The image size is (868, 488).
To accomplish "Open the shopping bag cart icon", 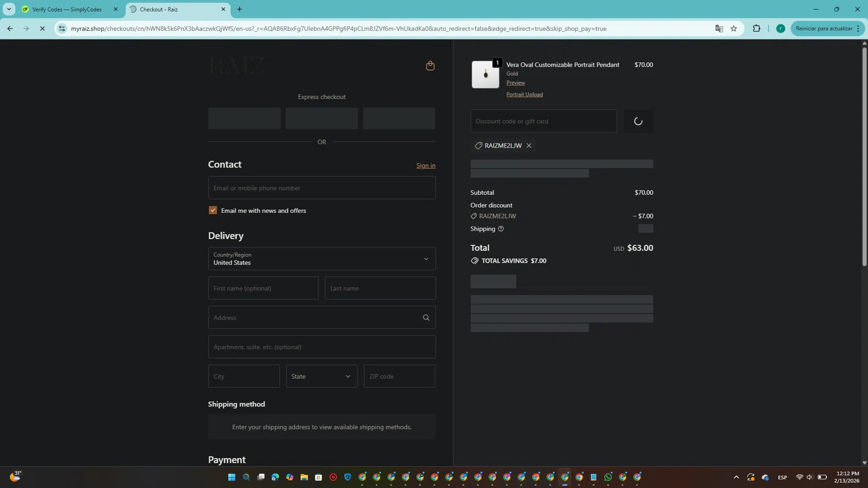I will pos(430,65).
